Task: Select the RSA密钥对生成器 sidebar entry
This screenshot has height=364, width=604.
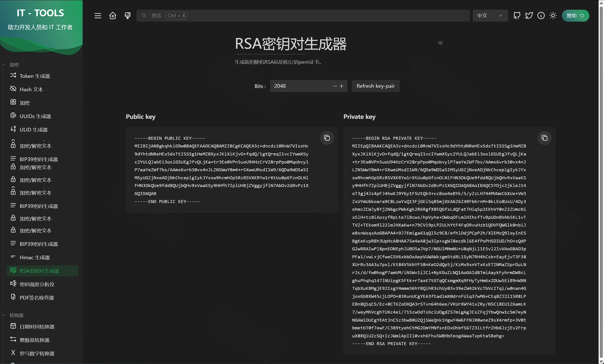Action: [42, 271]
